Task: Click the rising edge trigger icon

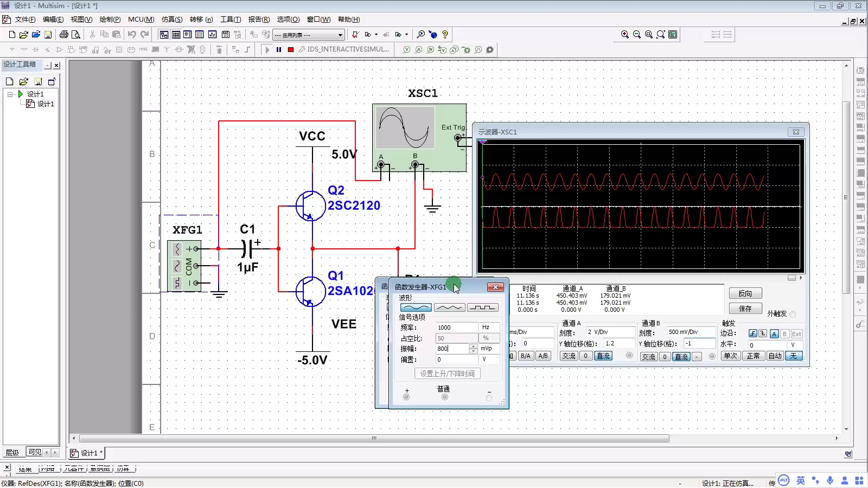Action: [752, 333]
